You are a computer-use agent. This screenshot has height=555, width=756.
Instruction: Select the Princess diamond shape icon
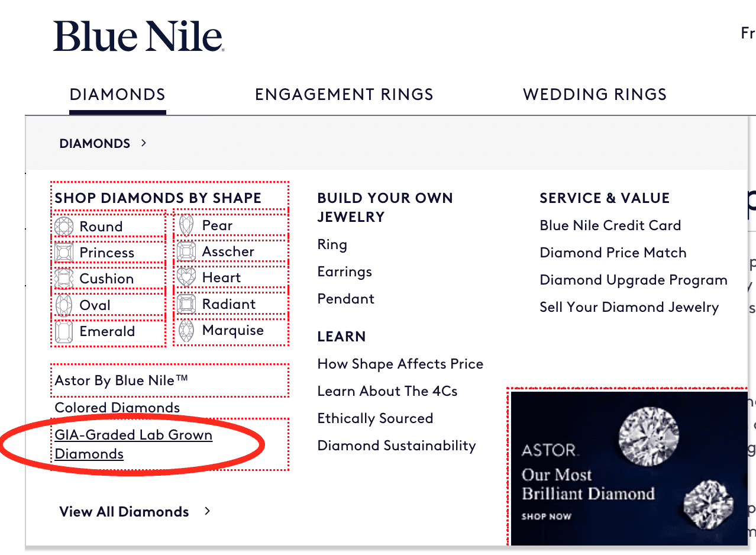(x=64, y=252)
